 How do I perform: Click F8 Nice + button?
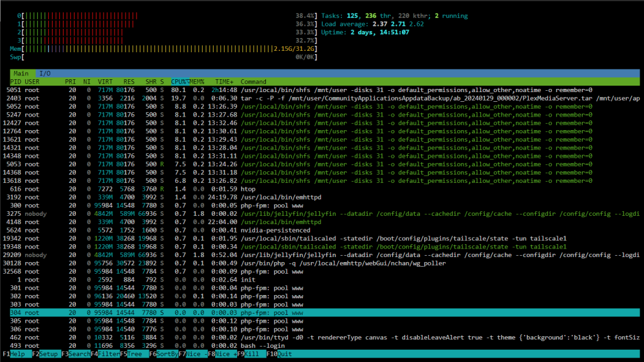tap(222, 354)
